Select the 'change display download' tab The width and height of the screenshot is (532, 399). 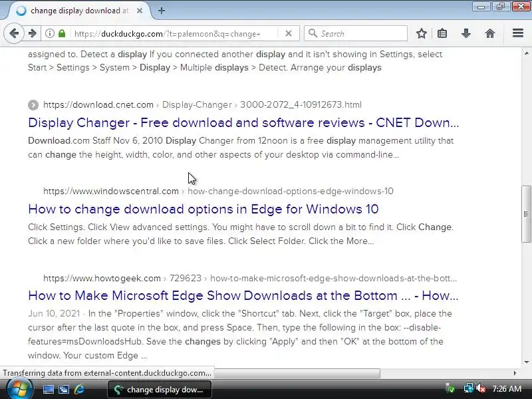click(x=80, y=11)
